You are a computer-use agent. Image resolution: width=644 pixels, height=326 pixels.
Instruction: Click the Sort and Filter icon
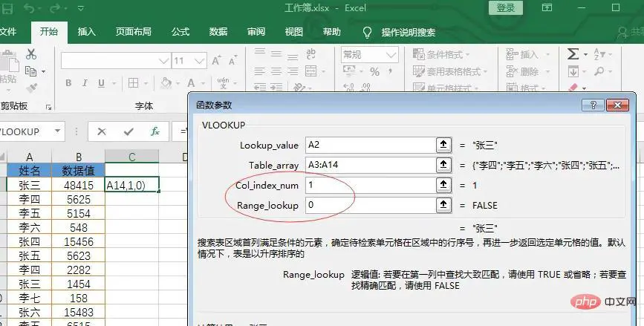pos(599,53)
